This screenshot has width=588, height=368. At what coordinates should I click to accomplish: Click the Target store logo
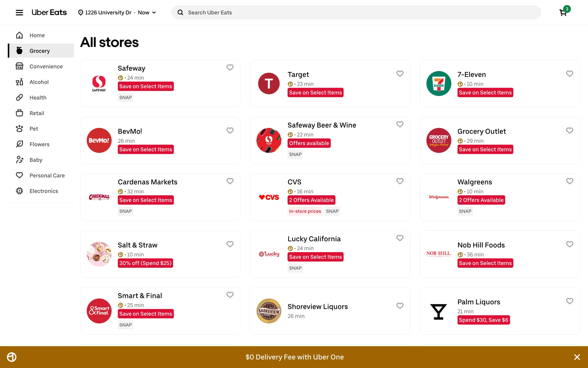[x=269, y=83]
